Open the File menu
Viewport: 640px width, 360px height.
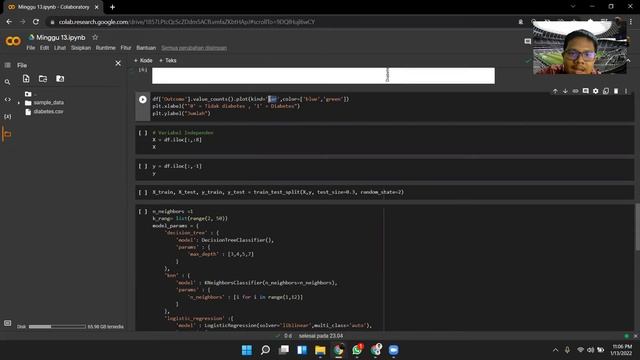[31, 48]
